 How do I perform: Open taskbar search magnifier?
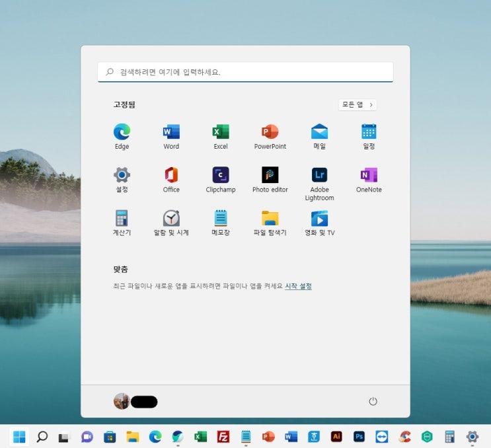point(42,436)
